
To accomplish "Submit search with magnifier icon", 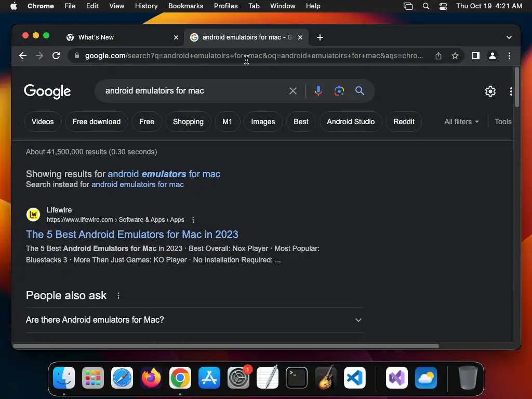I will coord(360,91).
